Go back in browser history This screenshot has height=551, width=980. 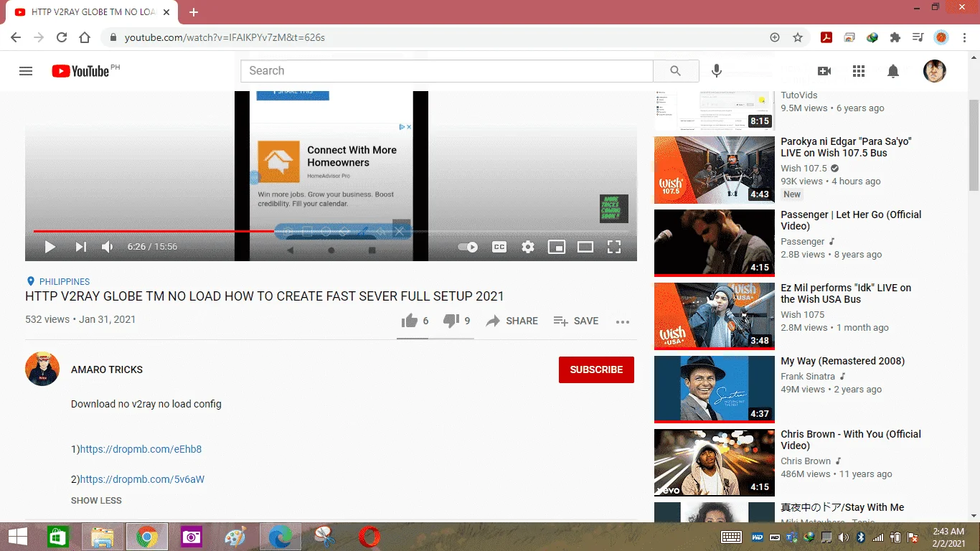pos(16,37)
